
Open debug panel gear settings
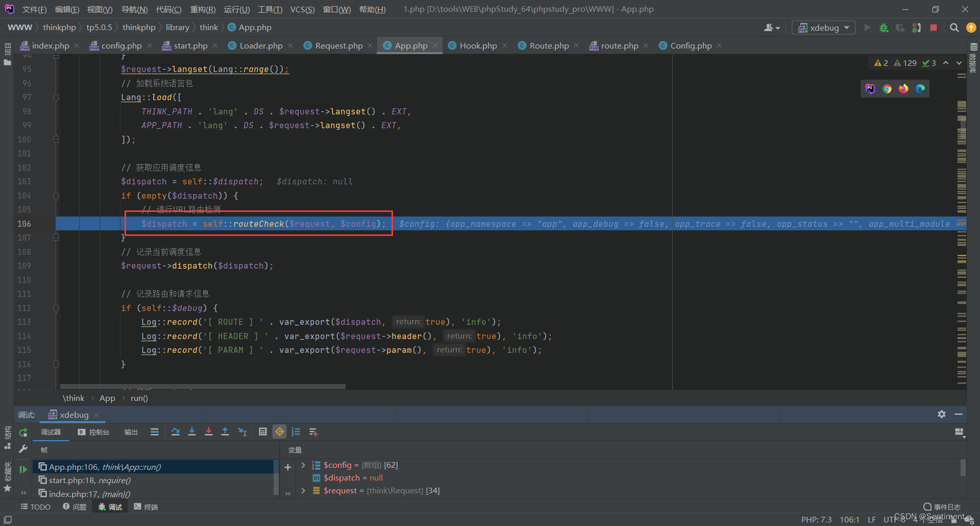pyautogui.click(x=942, y=414)
